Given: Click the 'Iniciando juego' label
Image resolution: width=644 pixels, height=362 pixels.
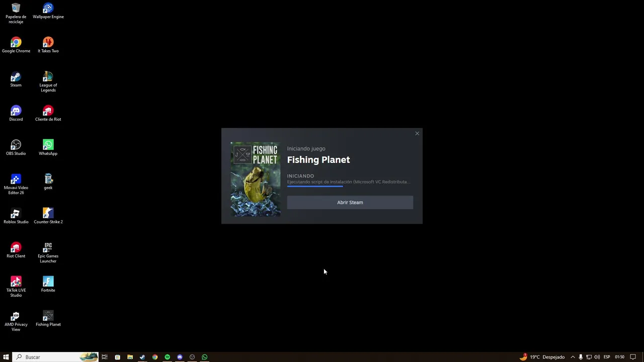Looking at the screenshot, I should (x=306, y=149).
